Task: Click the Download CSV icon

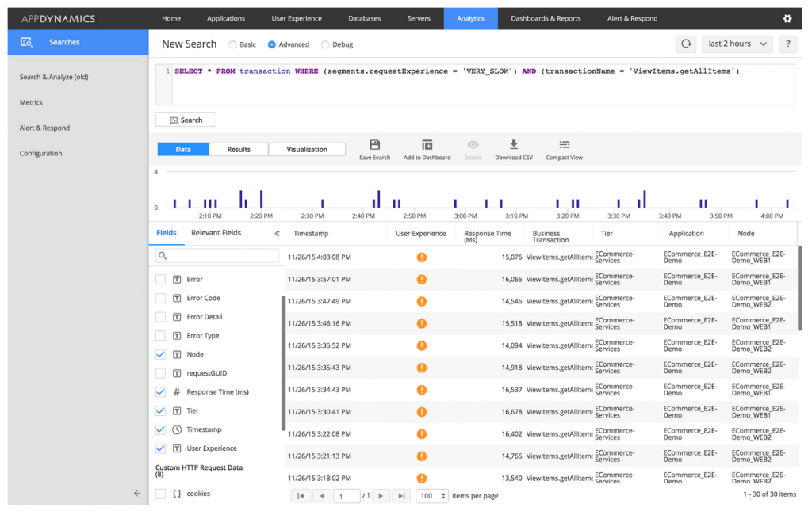Action: 514,144
